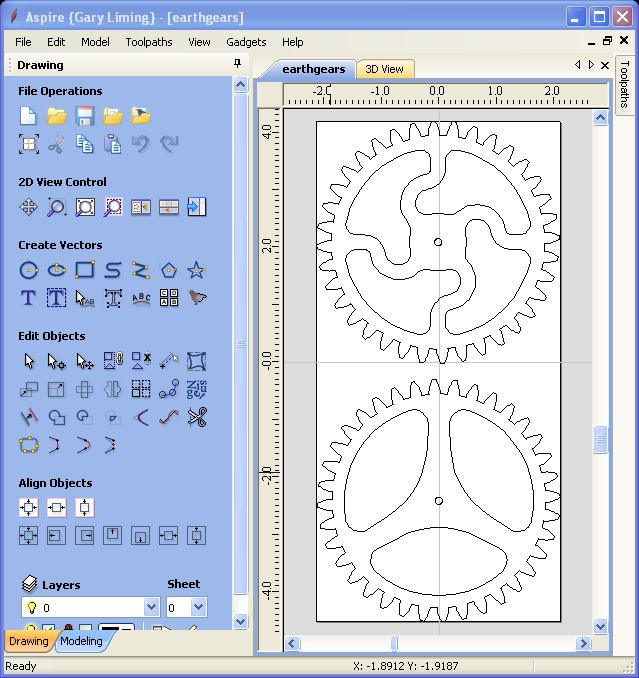Expand the Toolpaths side panel

click(x=625, y=84)
